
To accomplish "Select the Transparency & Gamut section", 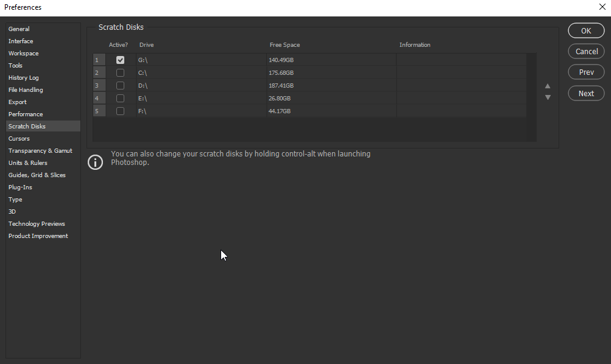I will point(40,150).
